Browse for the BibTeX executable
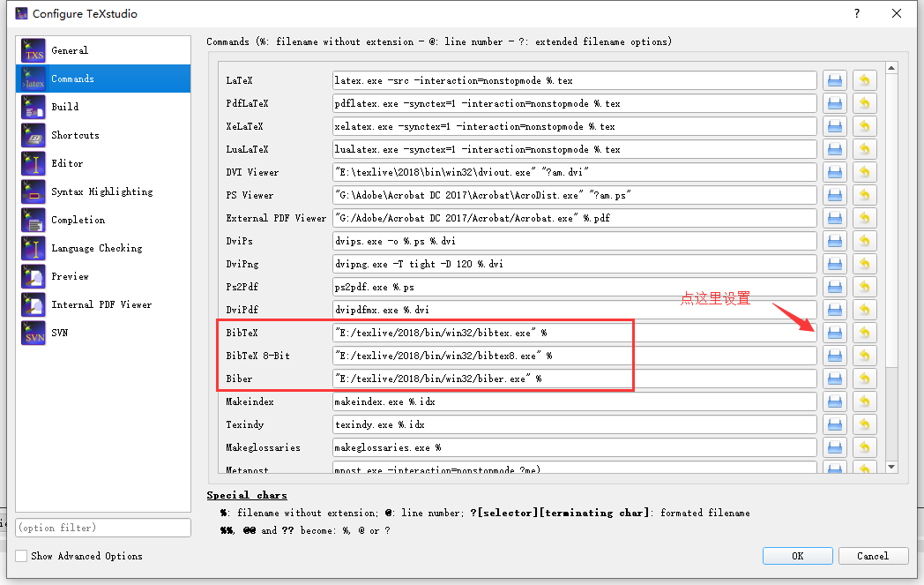Image resolution: width=924 pixels, height=585 pixels. click(834, 334)
